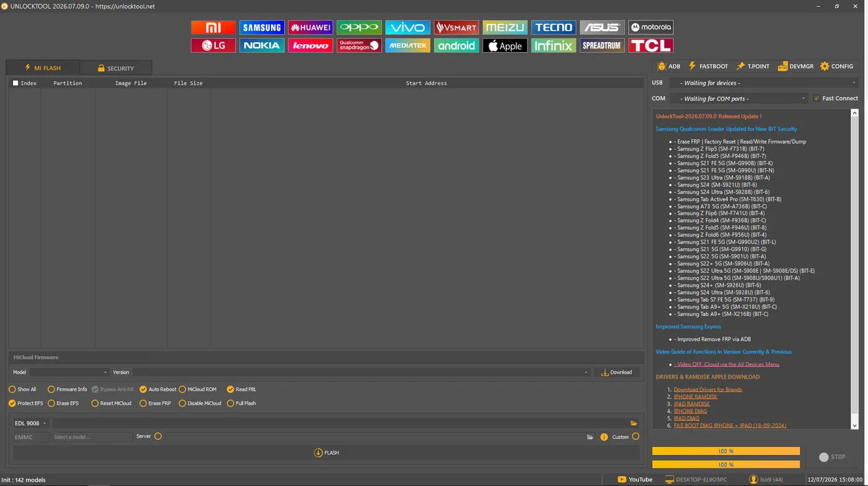Click the firmware Download button
This screenshot has width=868, height=486.
point(617,373)
